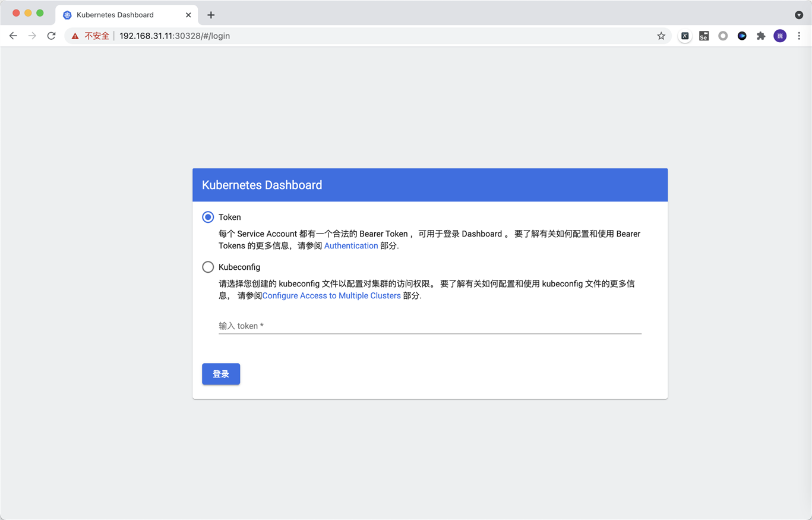The image size is (812, 520).
Task: Click the not-secure warning triangle icon
Action: pyautogui.click(x=75, y=36)
